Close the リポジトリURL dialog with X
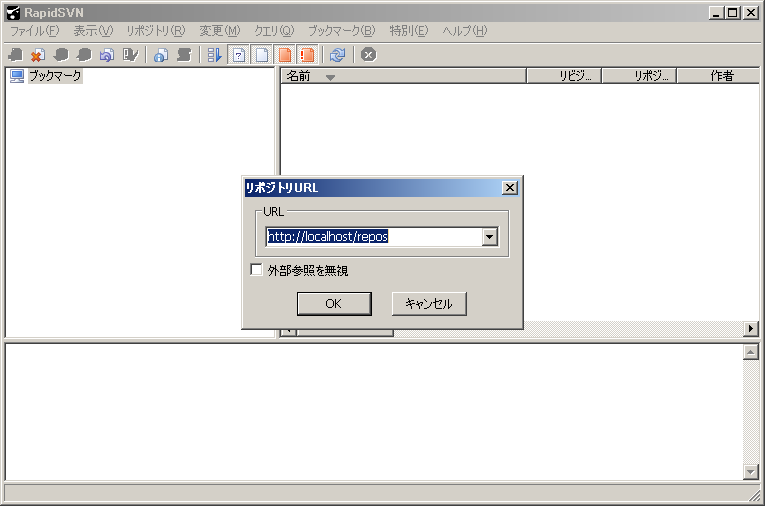 tap(510, 187)
